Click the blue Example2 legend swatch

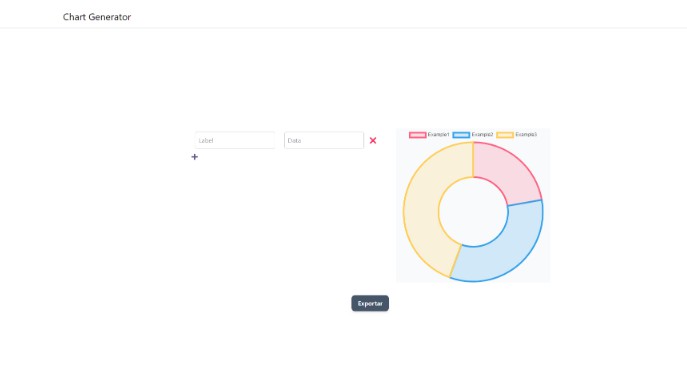click(x=461, y=135)
